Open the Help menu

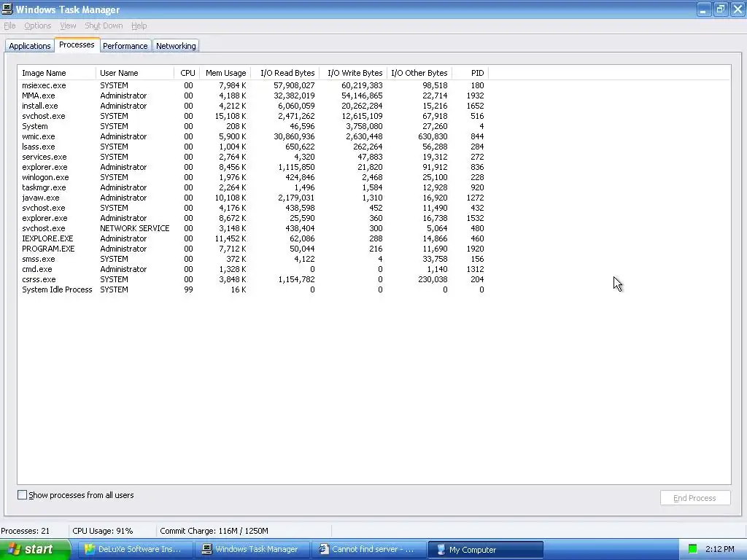click(139, 26)
